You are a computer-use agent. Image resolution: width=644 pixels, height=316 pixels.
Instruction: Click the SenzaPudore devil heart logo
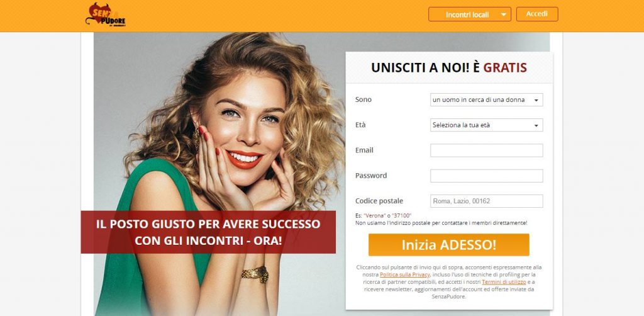point(106,15)
